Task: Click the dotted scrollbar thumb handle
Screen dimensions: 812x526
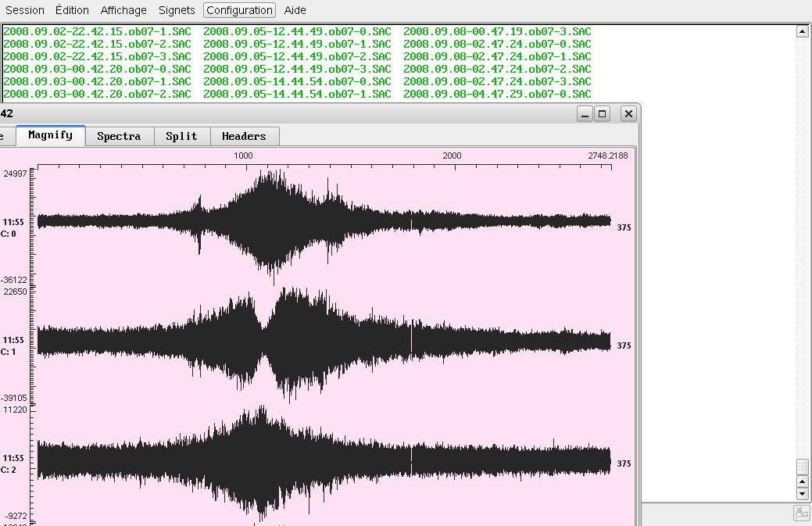Action: pos(802,467)
